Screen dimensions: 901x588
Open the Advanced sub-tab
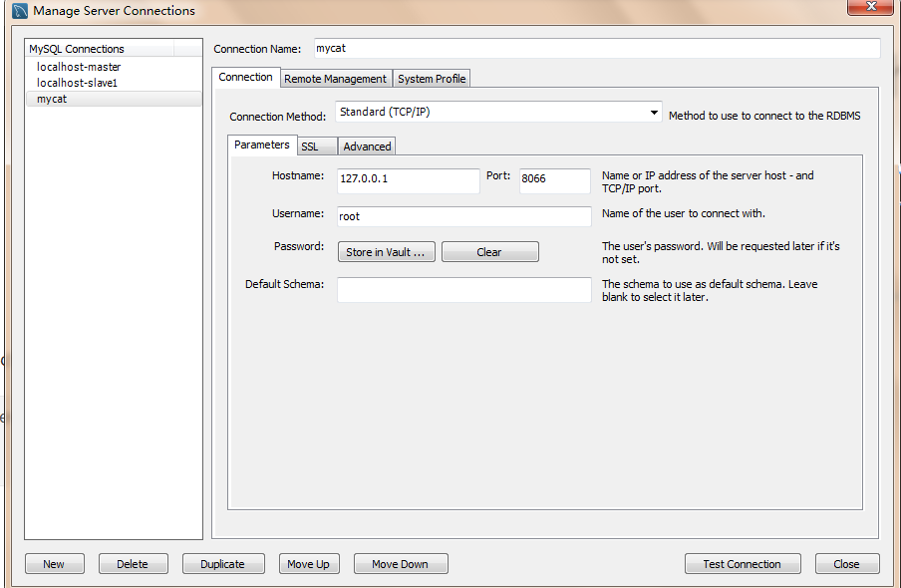point(367,147)
